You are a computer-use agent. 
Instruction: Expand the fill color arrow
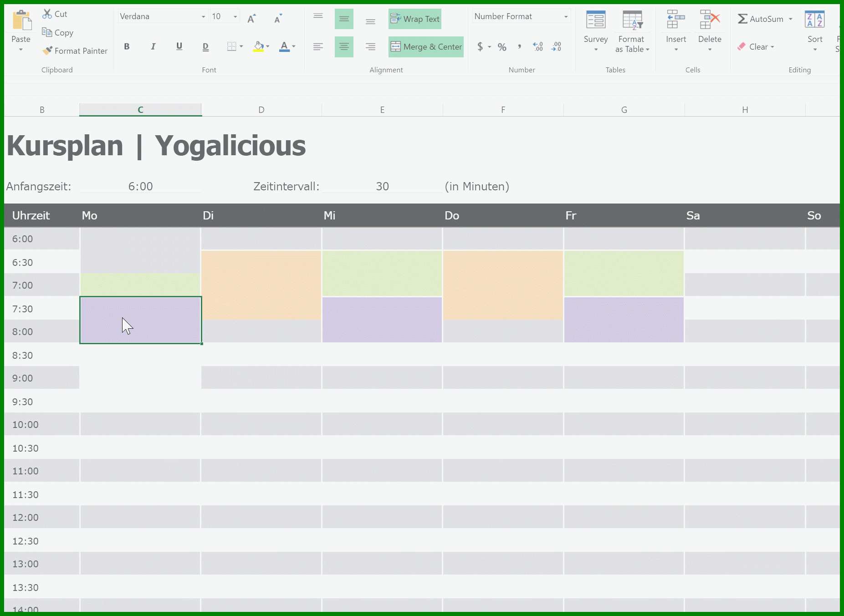268,46
